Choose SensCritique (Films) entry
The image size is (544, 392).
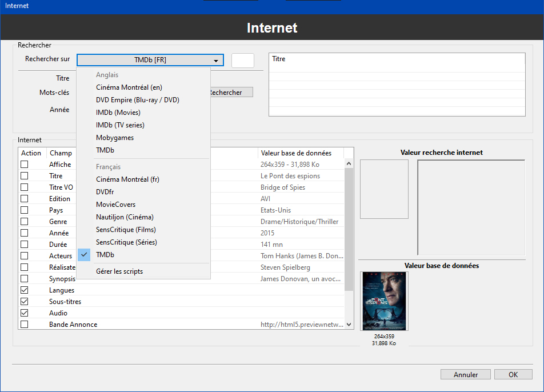(126, 230)
